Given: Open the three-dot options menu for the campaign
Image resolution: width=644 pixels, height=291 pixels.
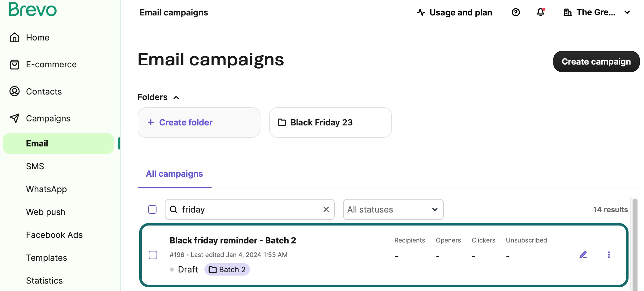Looking at the screenshot, I should point(609,255).
